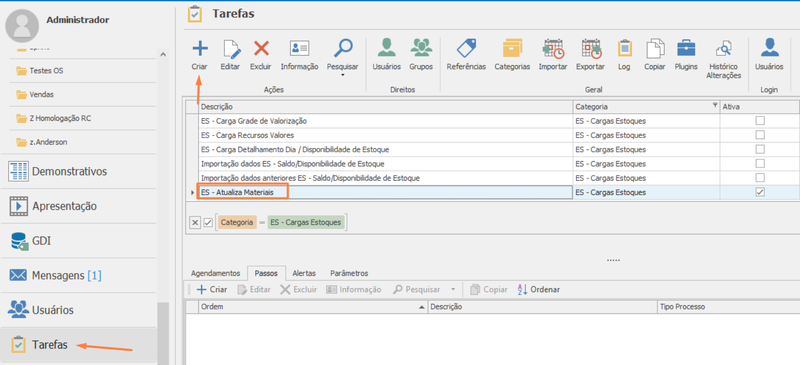This screenshot has width=800, height=365.
Task: Open the Passos toolbar Pesquisar dropdown arrow
Action: click(452, 289)
